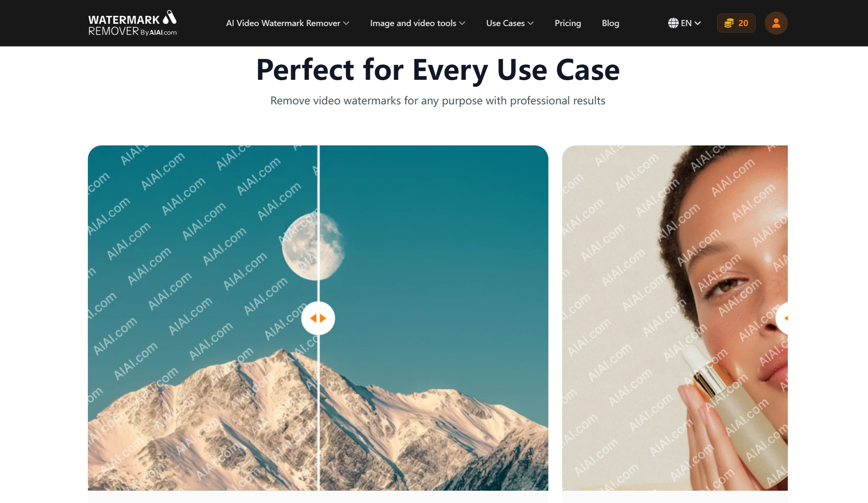The image size is (868, 503).
Task: Open the Pricing page
Action: click(568, 23)
